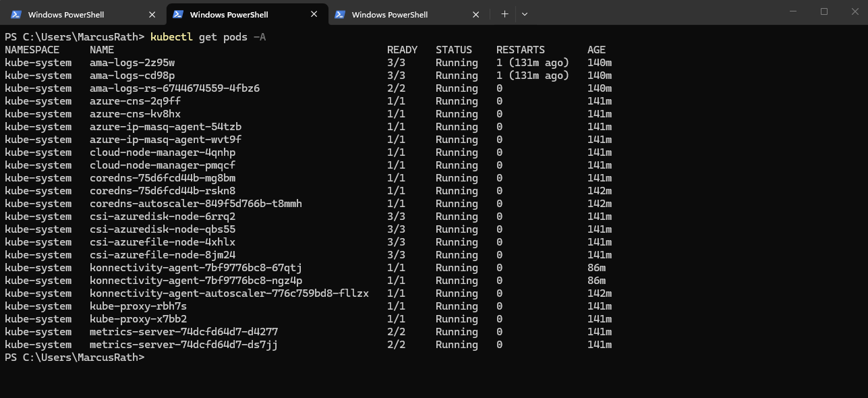Click the metrics-server-74dcfd64d7-ds7jj pod name
Image resolution: width=868 pixels, height=398 pixels.
coord(183,345)
